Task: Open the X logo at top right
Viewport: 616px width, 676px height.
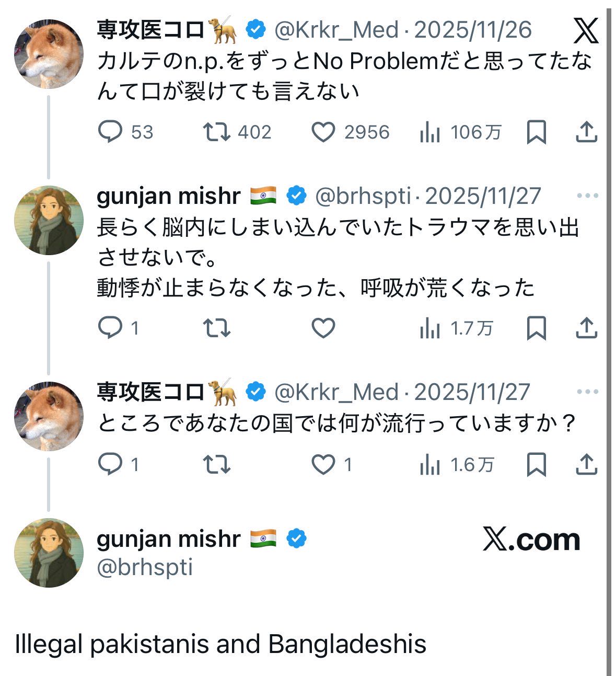Action: coord(586,31)
